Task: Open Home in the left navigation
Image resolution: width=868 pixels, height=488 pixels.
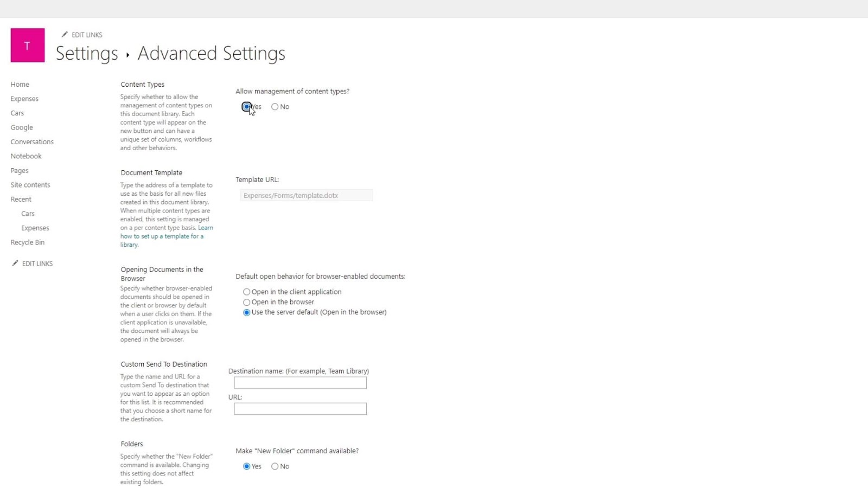Action: tap(20, 85)
